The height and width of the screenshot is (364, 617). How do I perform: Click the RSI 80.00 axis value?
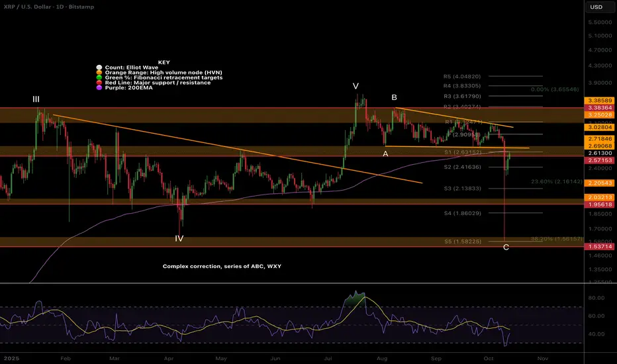point(596,298)
